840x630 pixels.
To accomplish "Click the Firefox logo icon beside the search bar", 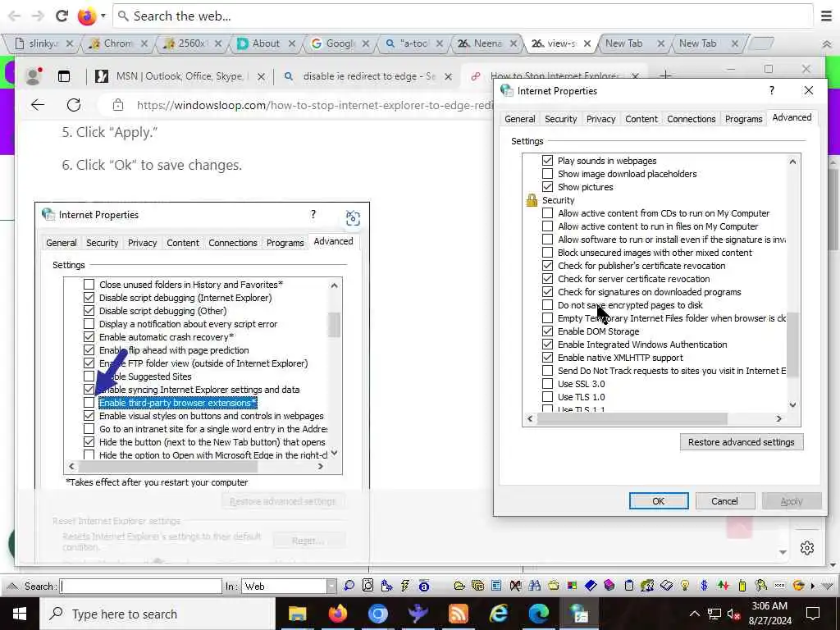I will pos(86,16).
